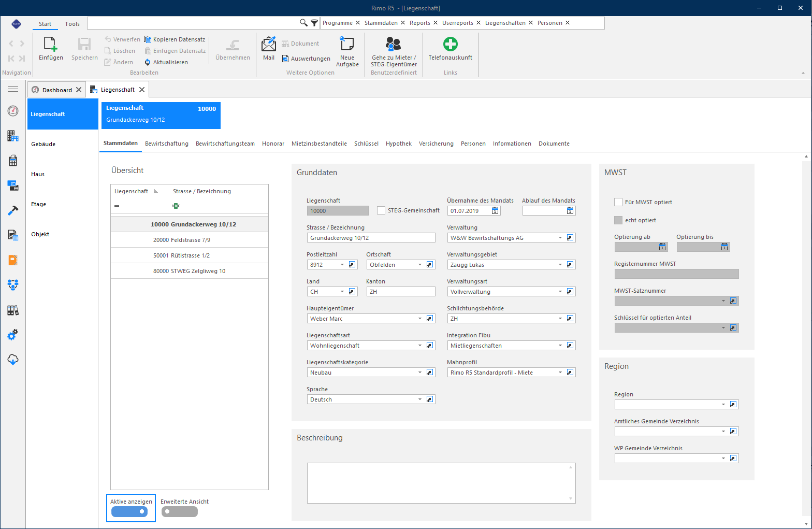Screen dimensions: 812x529
Task: Open the Liegenschaftsart dropdown
Action: click(x=420, y=346)
